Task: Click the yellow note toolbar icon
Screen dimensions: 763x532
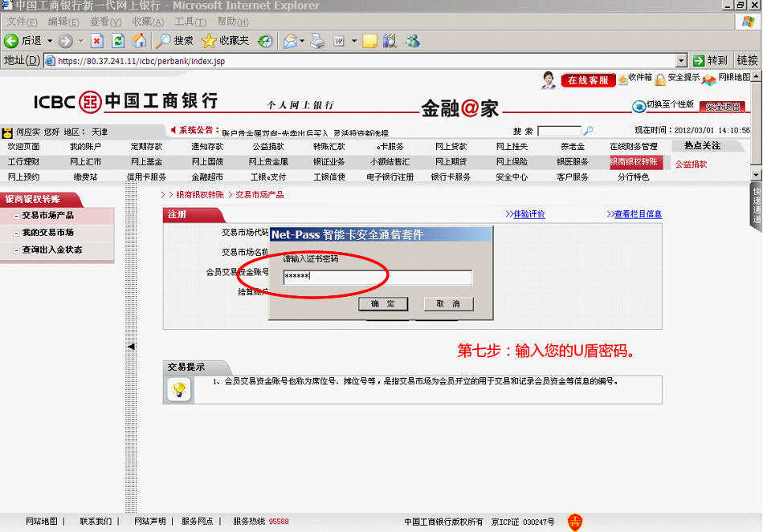Action: (x=369, y=41)
